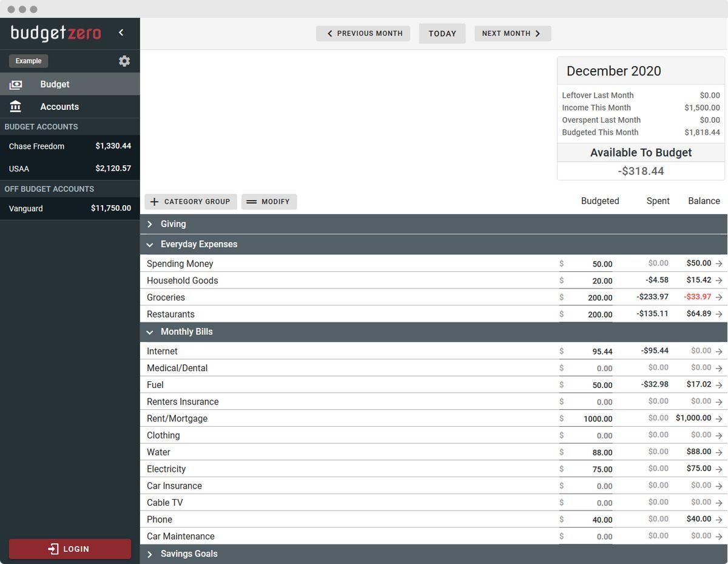Click the Car Maintenance category name

tap(181, 537)
